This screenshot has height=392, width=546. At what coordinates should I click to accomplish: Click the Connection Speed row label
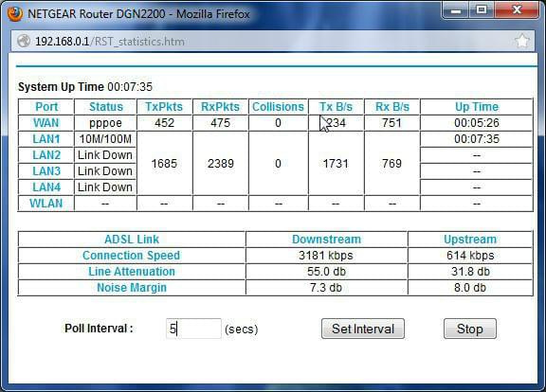(131, 256)
